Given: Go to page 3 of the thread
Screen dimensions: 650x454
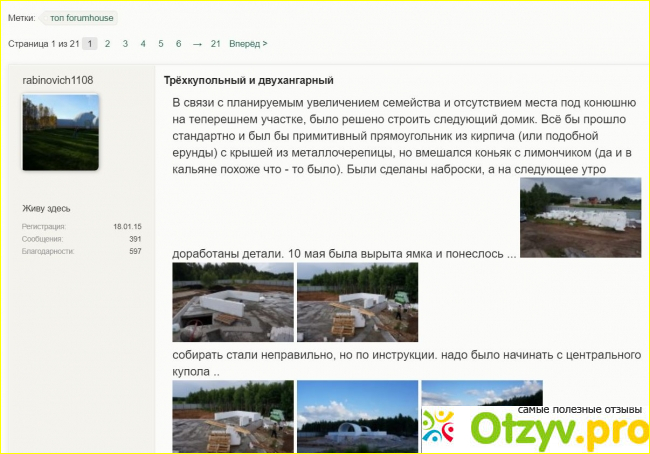Looking at the screenshot, I should point(125,44).
